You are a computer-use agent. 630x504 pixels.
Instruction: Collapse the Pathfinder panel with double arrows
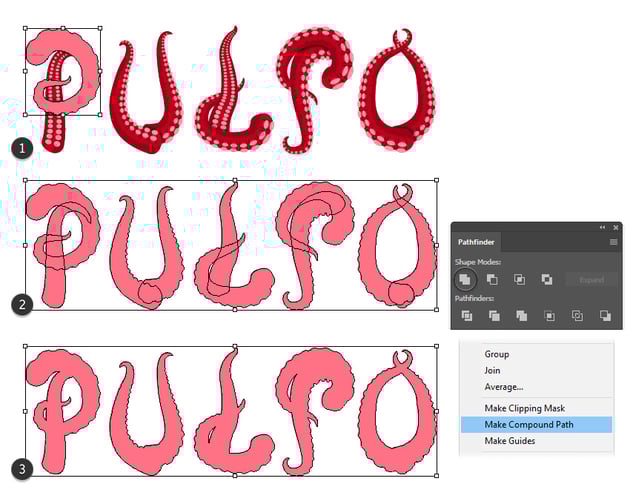(x=602, y=227)
